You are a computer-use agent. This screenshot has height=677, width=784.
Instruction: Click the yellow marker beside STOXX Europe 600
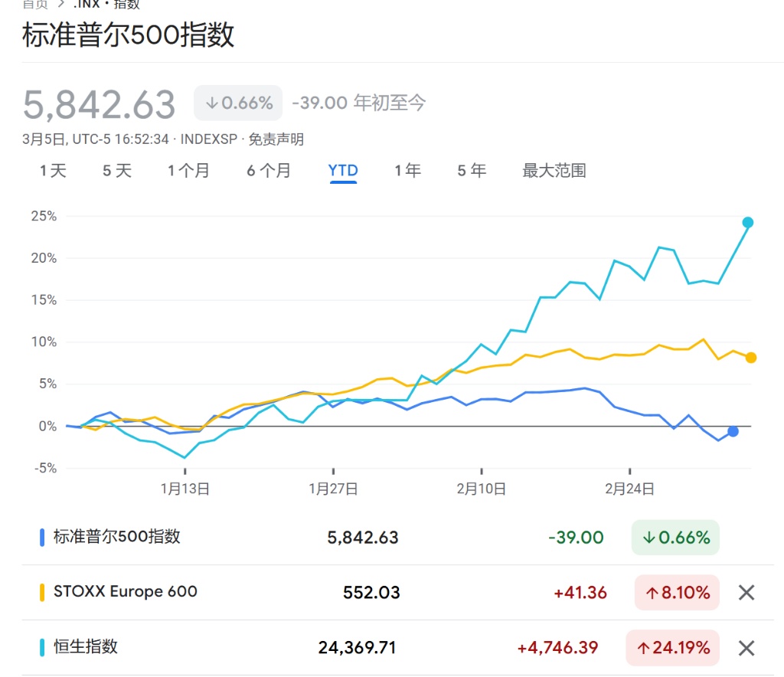[x=43, y=592]
